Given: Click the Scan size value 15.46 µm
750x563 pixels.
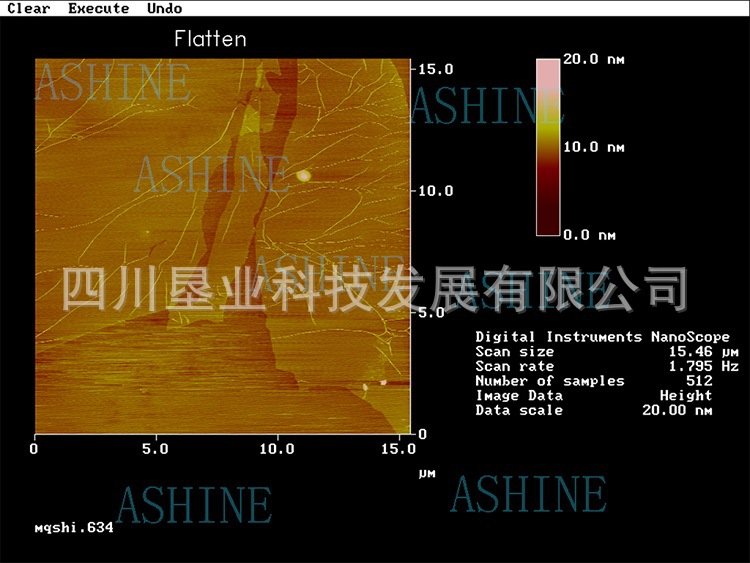Looking at the screenshot, I should click(704, 352).
